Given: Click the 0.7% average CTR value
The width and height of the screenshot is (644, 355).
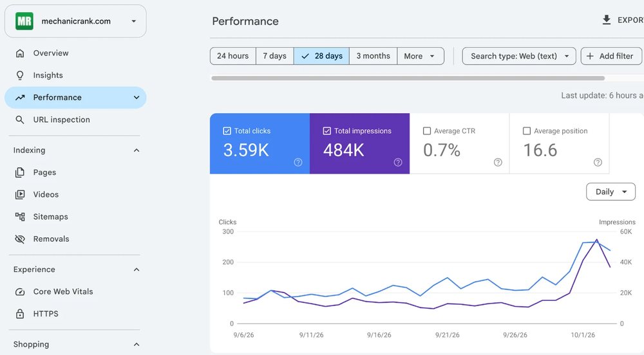Looking at the screenshot, I should 442,150.
